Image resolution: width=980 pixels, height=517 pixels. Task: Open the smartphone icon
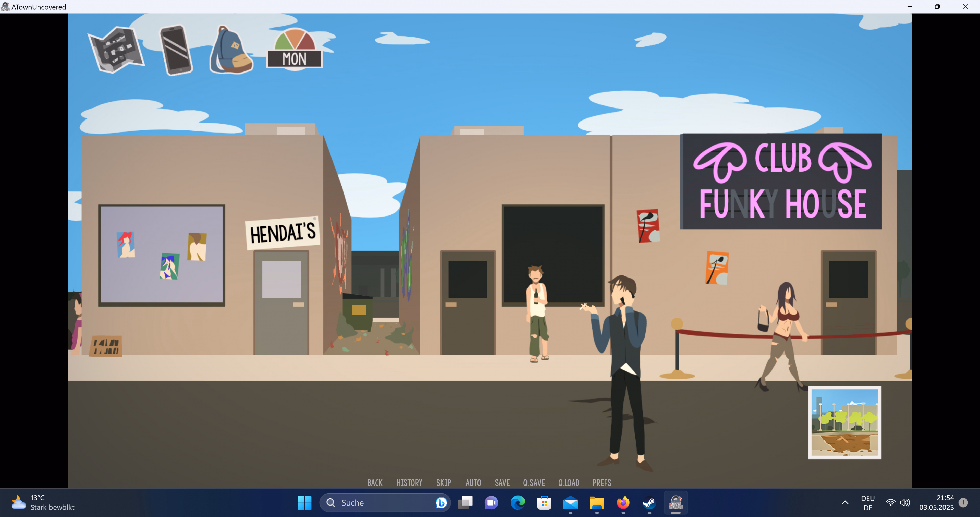click(x=176, y=50)
